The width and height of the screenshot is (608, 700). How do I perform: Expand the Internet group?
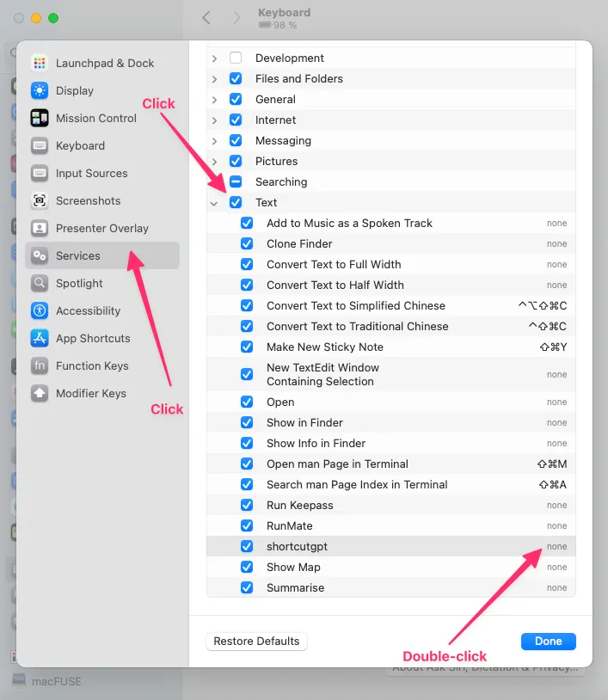coord(215,120)
